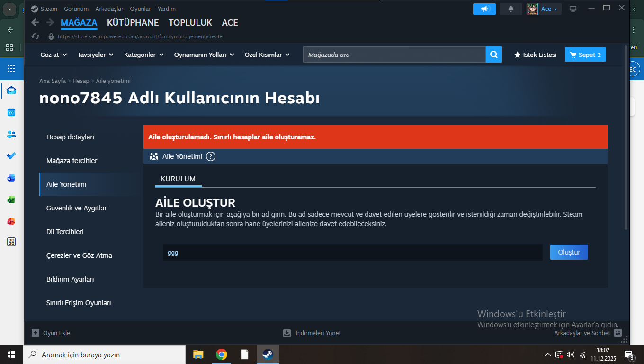Click the Steam page vertical scrollbar
644x364 pixels.
626,137
